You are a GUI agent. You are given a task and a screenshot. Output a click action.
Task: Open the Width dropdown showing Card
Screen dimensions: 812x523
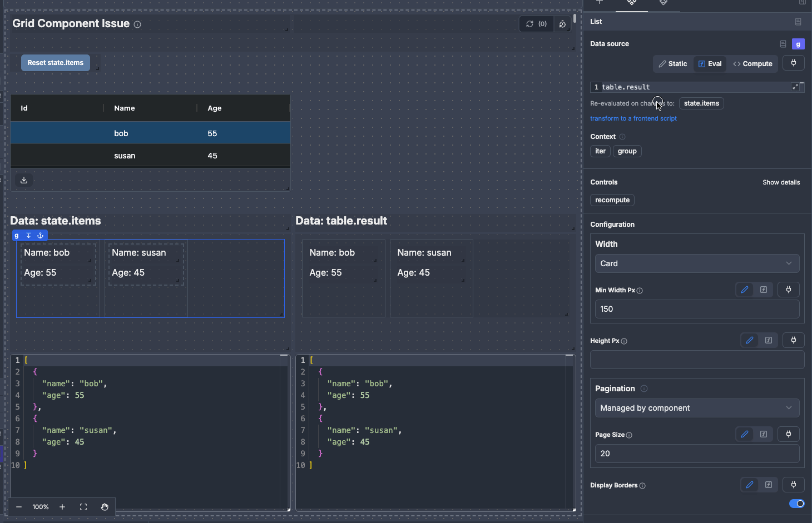[697, 263]
